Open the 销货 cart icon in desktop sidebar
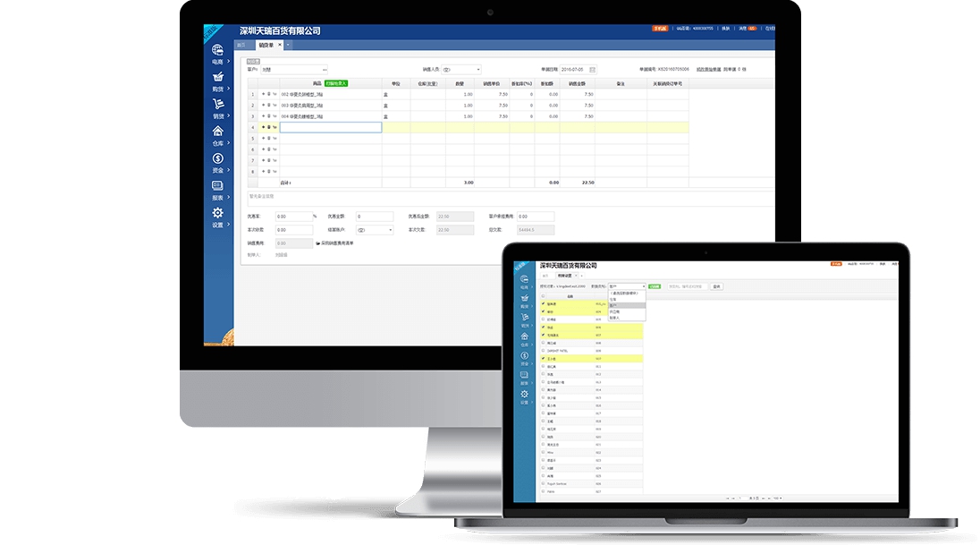The height and width of the screenshot is (545, 980). tap(217, 106)
